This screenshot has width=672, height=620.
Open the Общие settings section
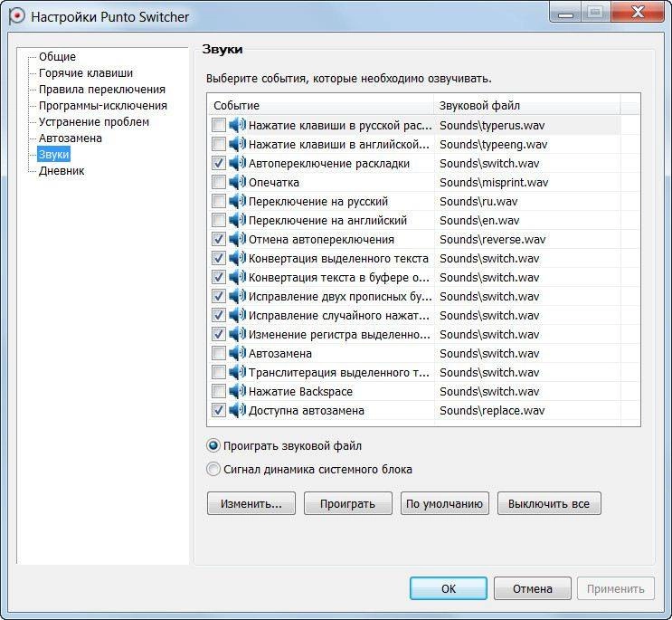coord(57,57)
